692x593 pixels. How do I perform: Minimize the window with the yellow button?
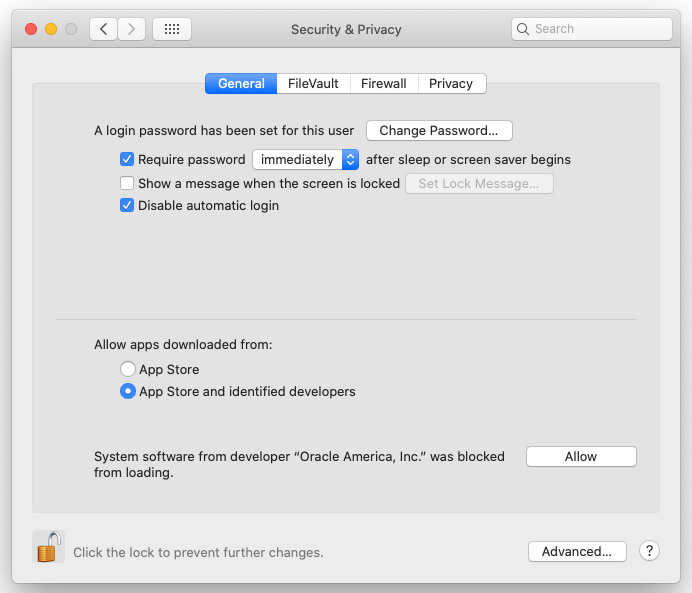pos(51,29)
